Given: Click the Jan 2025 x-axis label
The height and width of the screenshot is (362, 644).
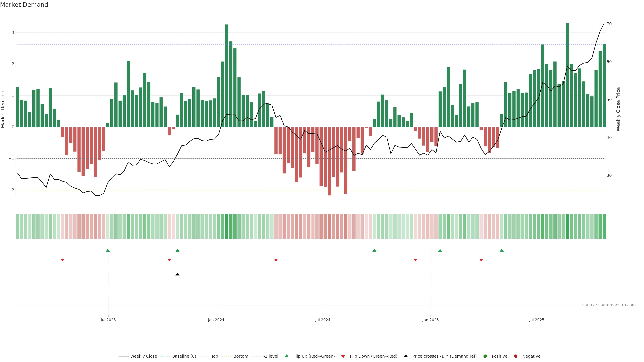Looking at the screenshot, I should 431,320.
